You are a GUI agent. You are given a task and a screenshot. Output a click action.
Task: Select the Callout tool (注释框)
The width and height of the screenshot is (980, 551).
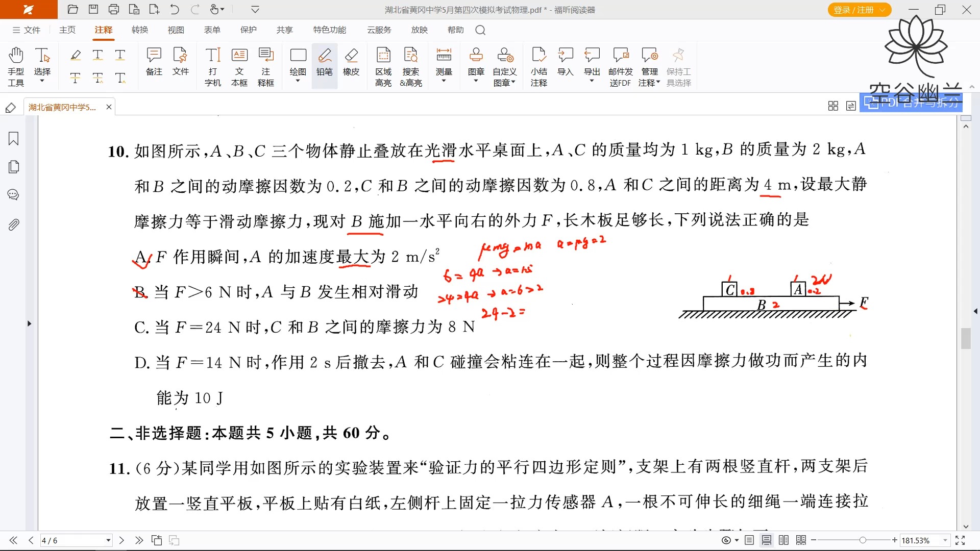[x=266, y=66]
